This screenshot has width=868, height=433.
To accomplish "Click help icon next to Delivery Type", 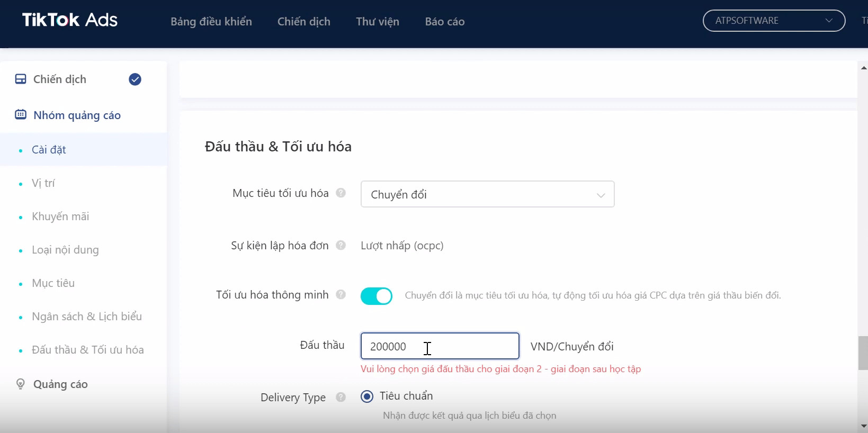I will coord(341,397).
